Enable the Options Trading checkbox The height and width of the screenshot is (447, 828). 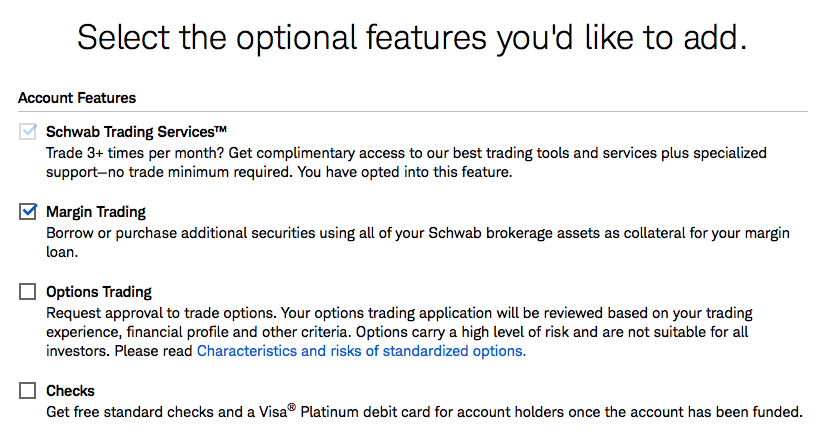click(x=27, y=292)
